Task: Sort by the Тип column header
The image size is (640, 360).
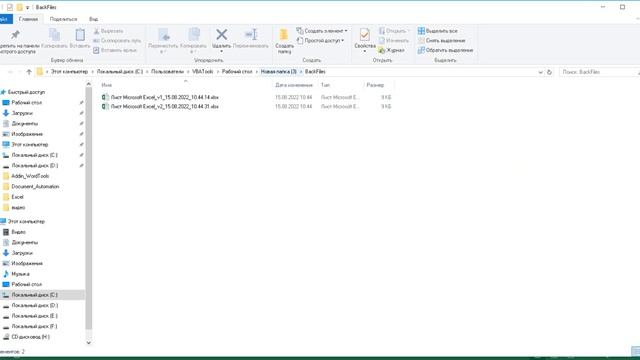Action: coord(325,85)
